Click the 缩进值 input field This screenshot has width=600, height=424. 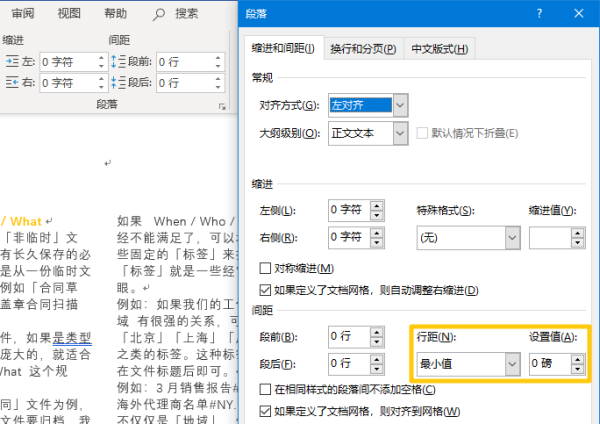550,238
